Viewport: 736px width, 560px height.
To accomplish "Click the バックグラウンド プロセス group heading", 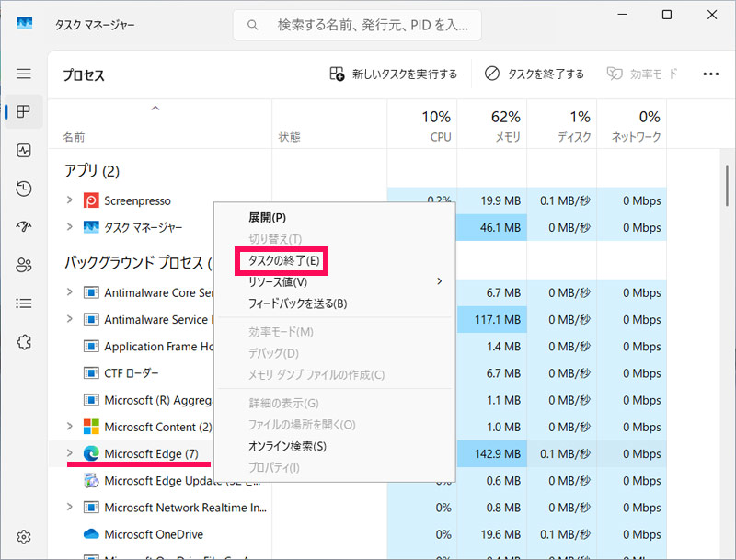I will pyautogui.click(x=139, y=263).
